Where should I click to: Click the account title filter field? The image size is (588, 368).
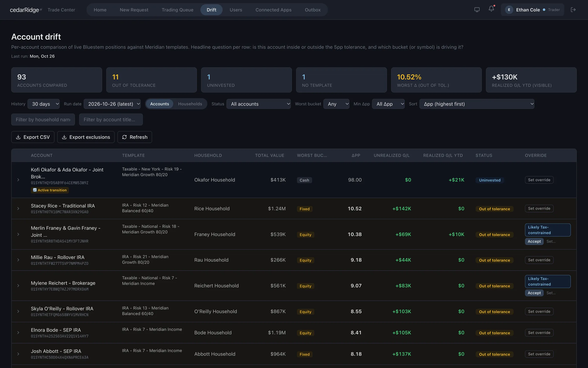tap(111, 119)
